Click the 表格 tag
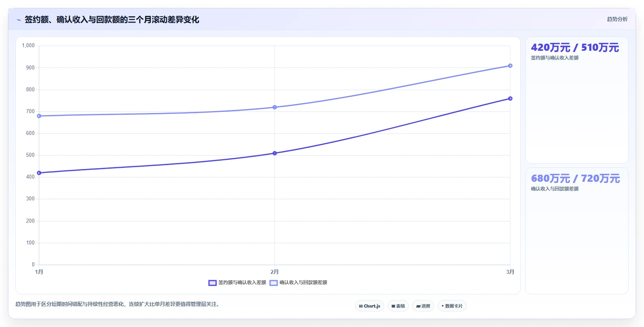This screenshot has height=327, width=644. pos(398,306)
